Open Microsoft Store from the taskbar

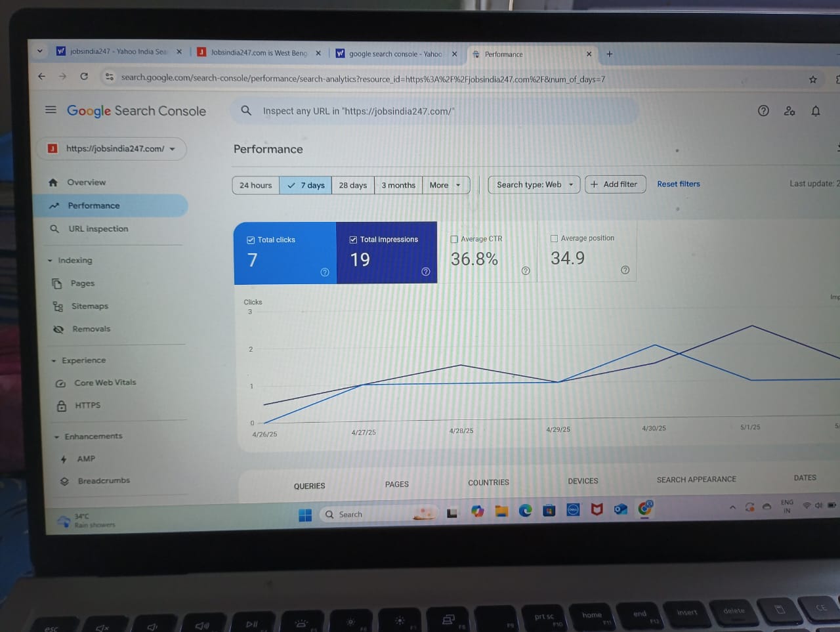click(549, 510)
